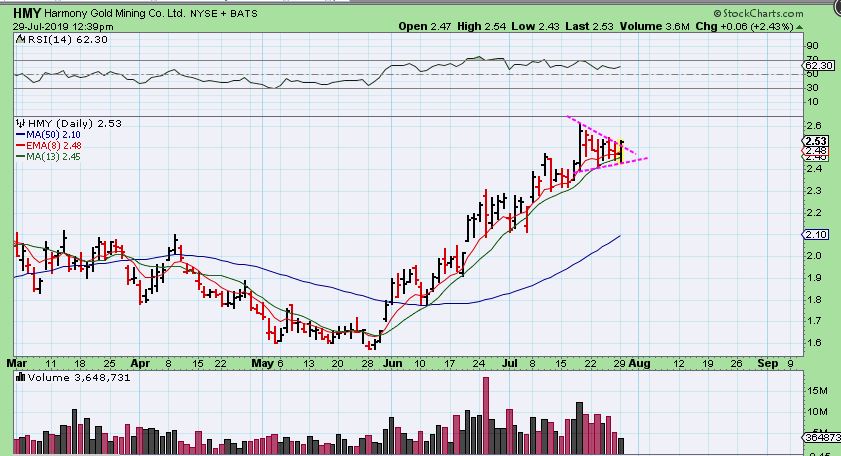The image size is (841, 456).
Task: Click the small RSI line icon beside RSI(14)
Action: click(x=20, y=39)
